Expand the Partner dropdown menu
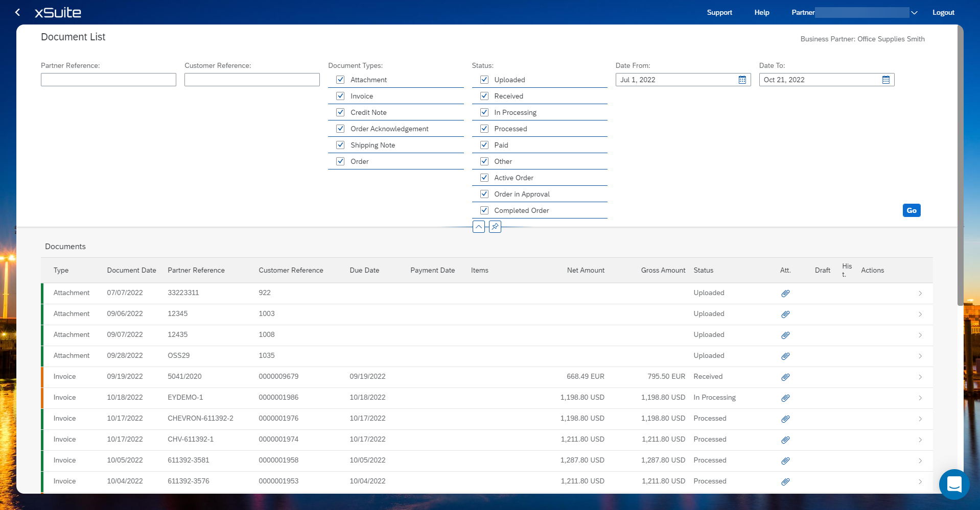 [x=914, y=13]
